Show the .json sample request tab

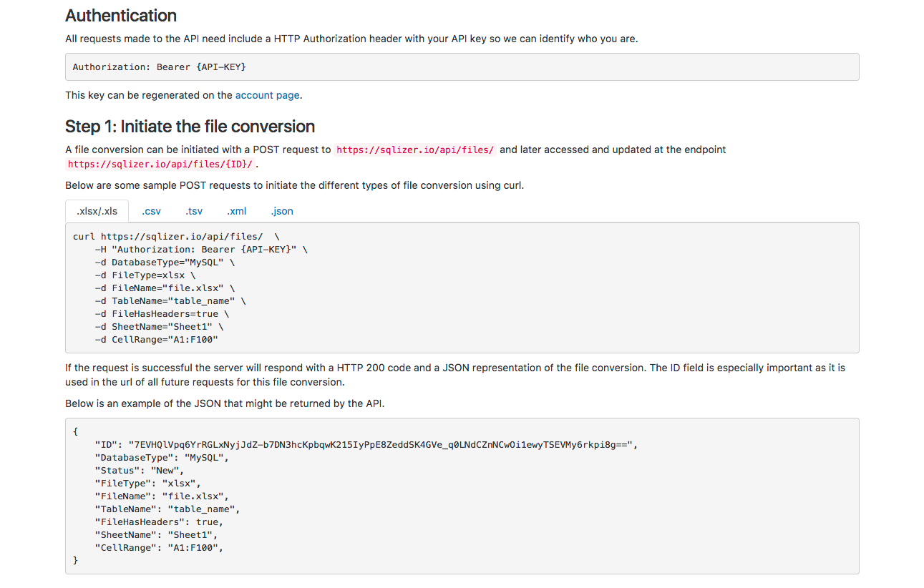pos(281,211)
